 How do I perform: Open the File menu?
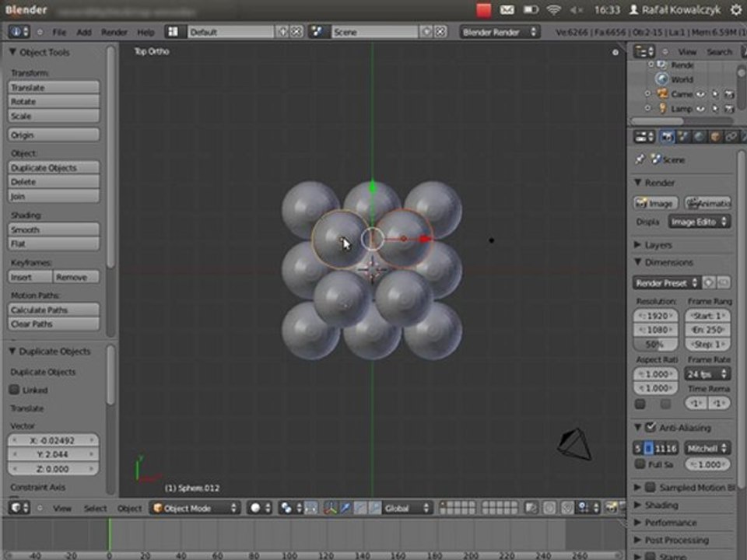(59, 32)
